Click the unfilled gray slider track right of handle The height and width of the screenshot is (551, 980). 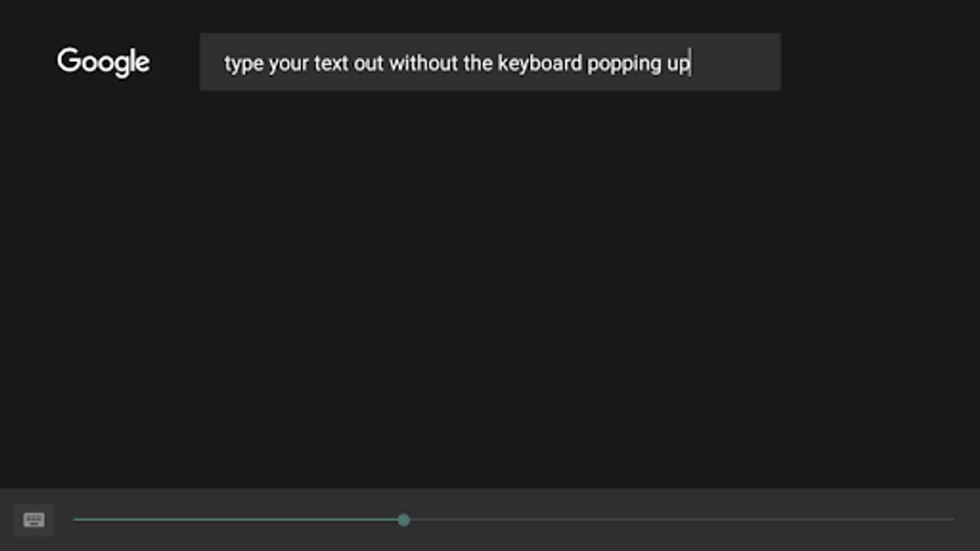674,520
